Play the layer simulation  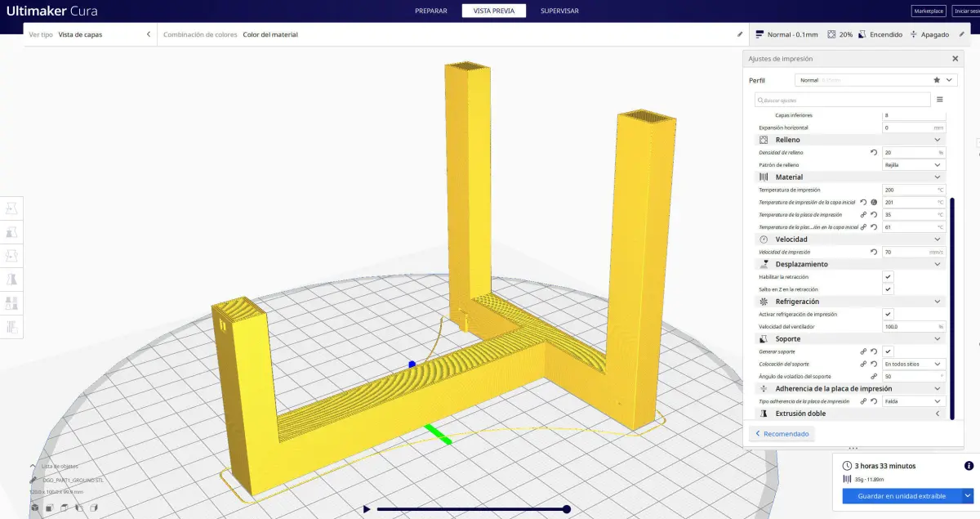pos(367,509)
